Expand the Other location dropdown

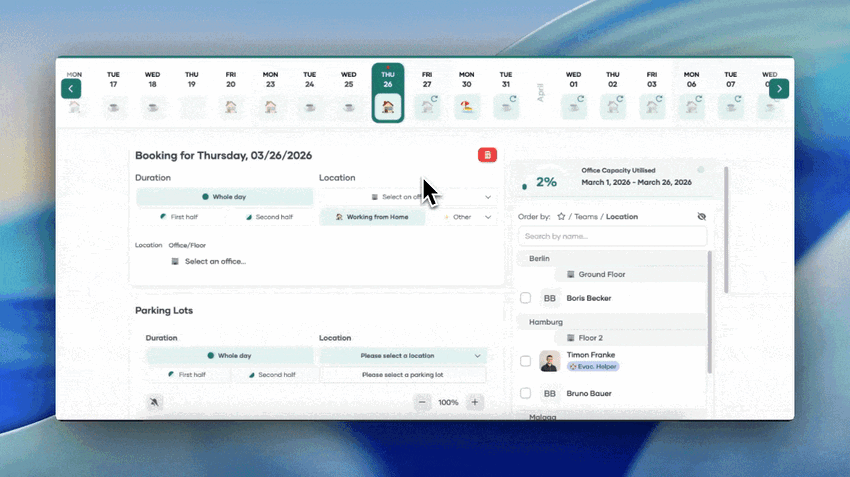click(x=463, y=217)
